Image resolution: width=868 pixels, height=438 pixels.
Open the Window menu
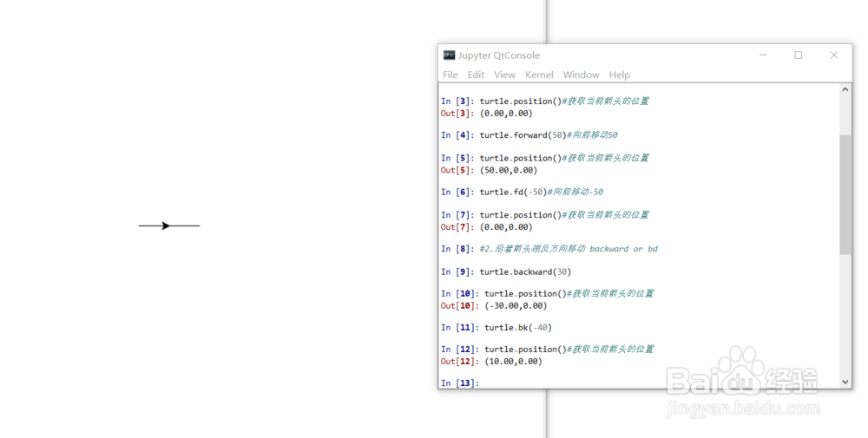[581, 75]
